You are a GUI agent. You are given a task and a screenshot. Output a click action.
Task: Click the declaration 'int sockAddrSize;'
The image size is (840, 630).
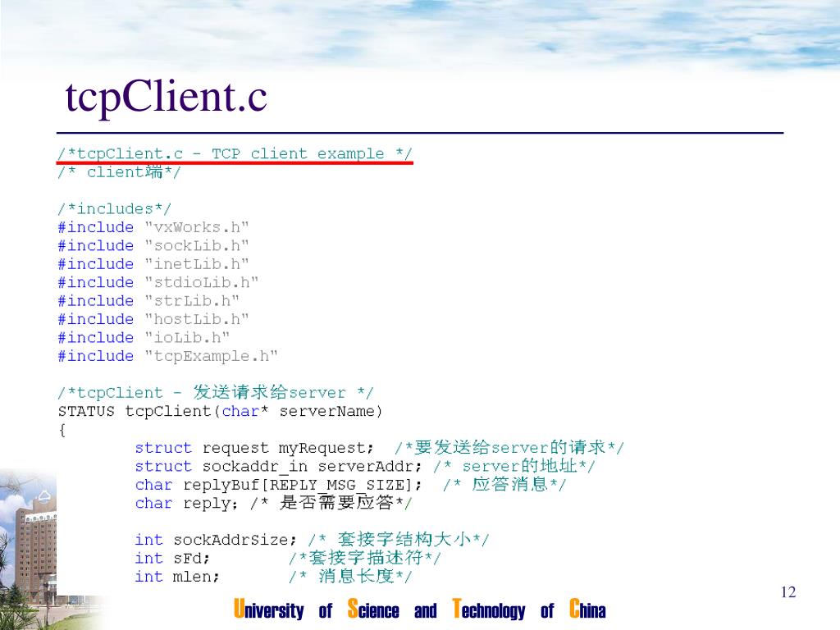coord(216,540)
